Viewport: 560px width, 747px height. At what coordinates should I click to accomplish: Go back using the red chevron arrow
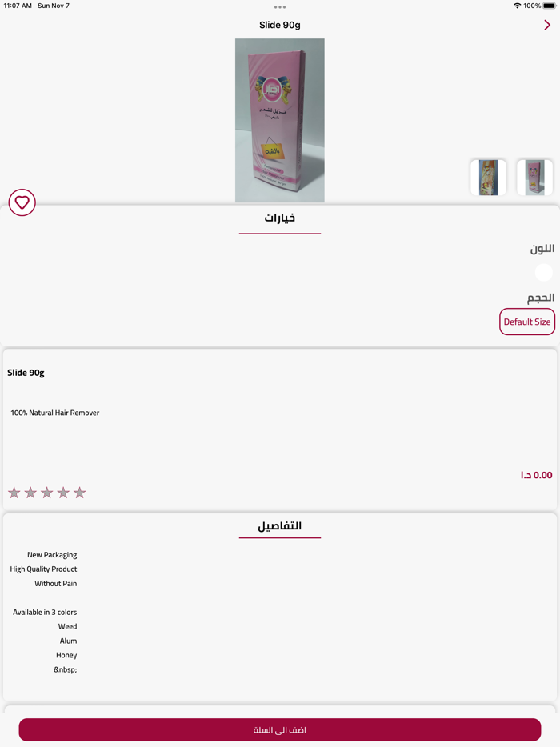(x=547, y=25)
